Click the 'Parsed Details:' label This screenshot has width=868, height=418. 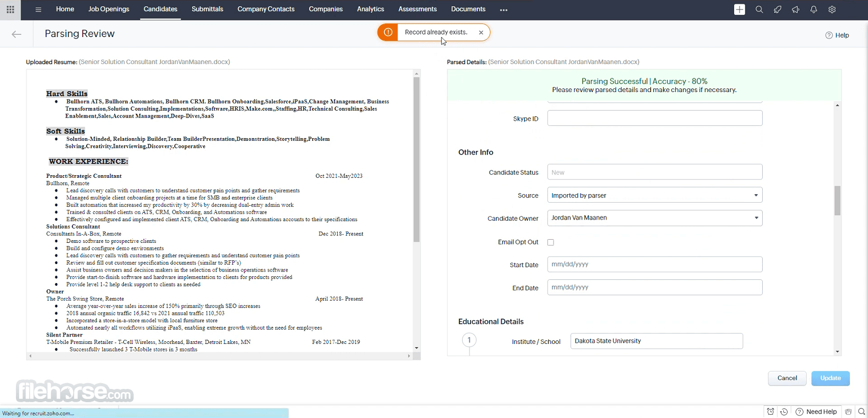click(x=466, y=62)
